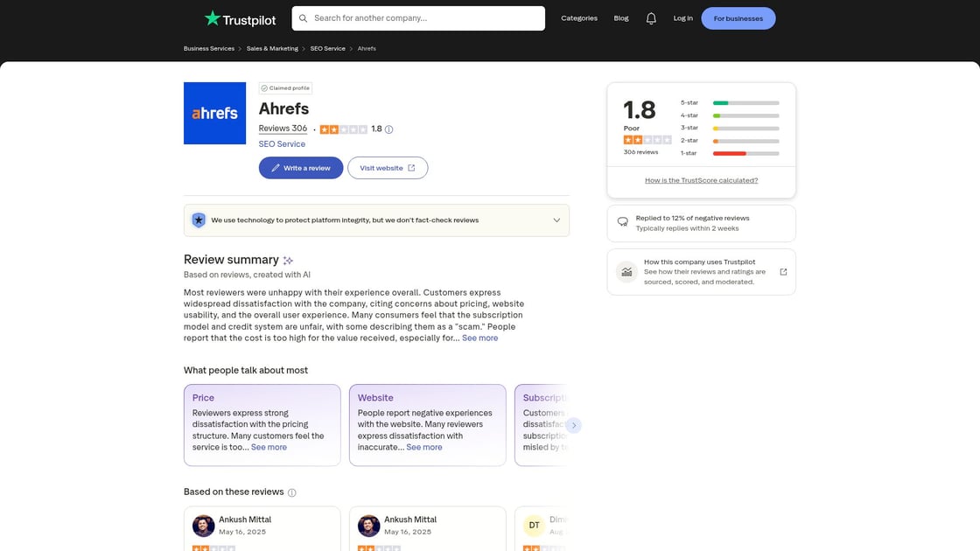This screenshot has width=980, height=551.
Task: Click the AI sparkle icon by Review summary
Action: tap(288, 261)
